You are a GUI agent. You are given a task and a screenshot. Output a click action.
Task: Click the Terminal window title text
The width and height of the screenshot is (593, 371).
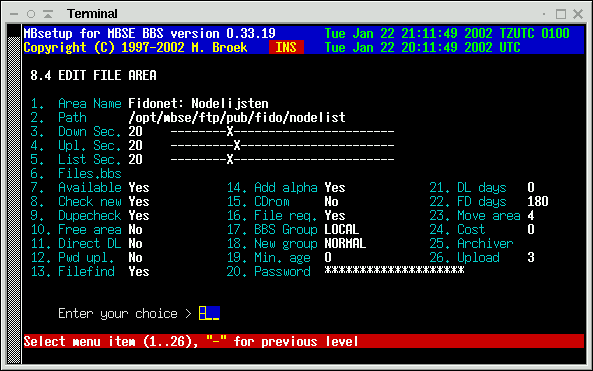pyautogui.click(x=92, y=14)
